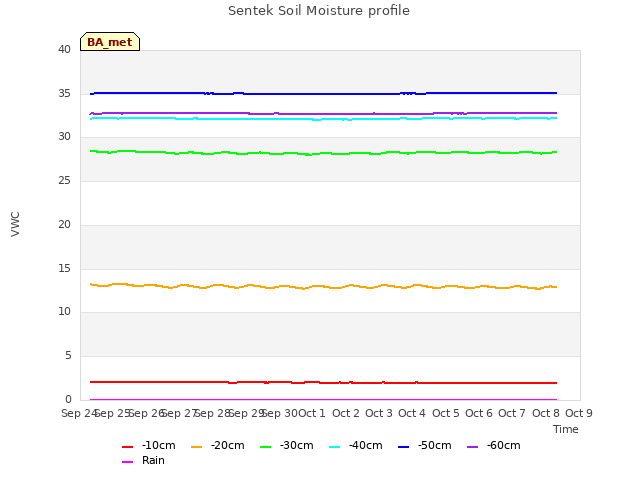Viewport: 640px width, 480px height.
Task: Click the 0 y-axis tick label
Action: coord(68,399)
